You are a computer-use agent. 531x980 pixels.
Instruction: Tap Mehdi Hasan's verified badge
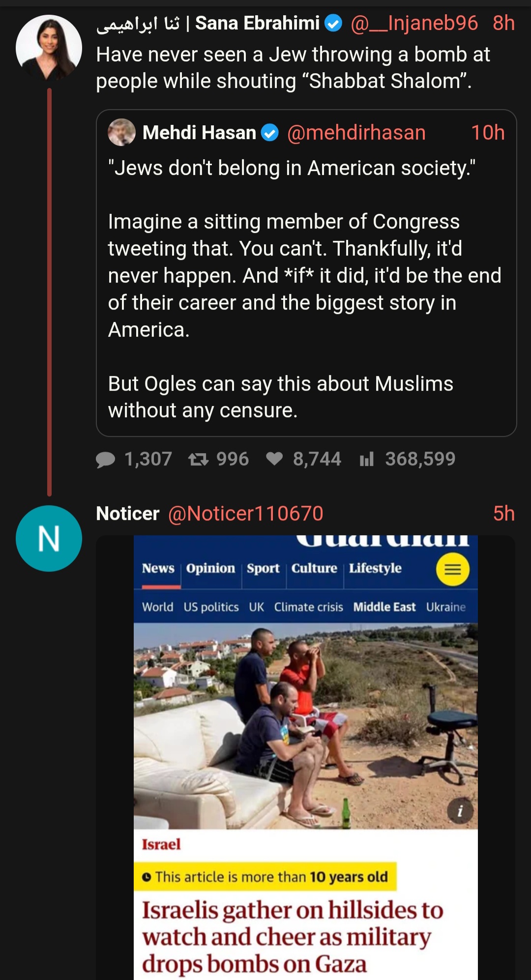point(269,133)
